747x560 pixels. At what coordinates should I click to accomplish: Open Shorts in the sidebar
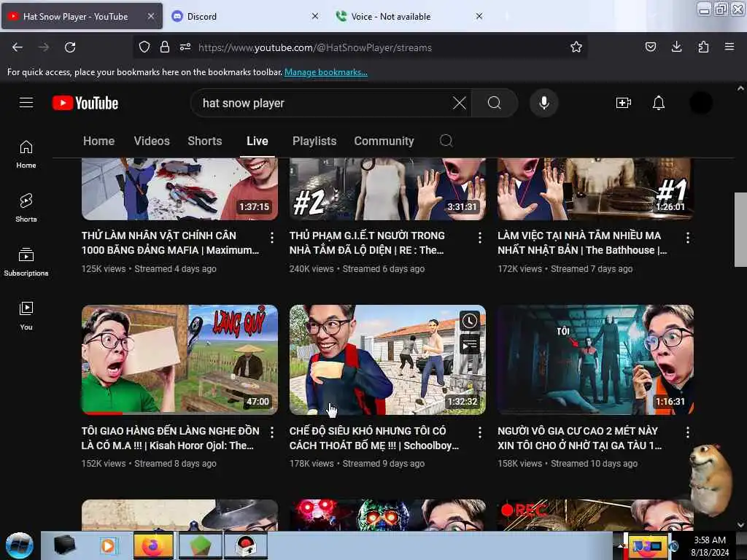(26, 208)
